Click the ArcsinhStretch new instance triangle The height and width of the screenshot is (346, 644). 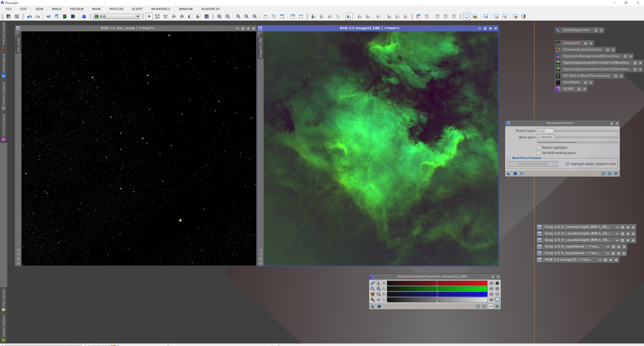(509, 174)
